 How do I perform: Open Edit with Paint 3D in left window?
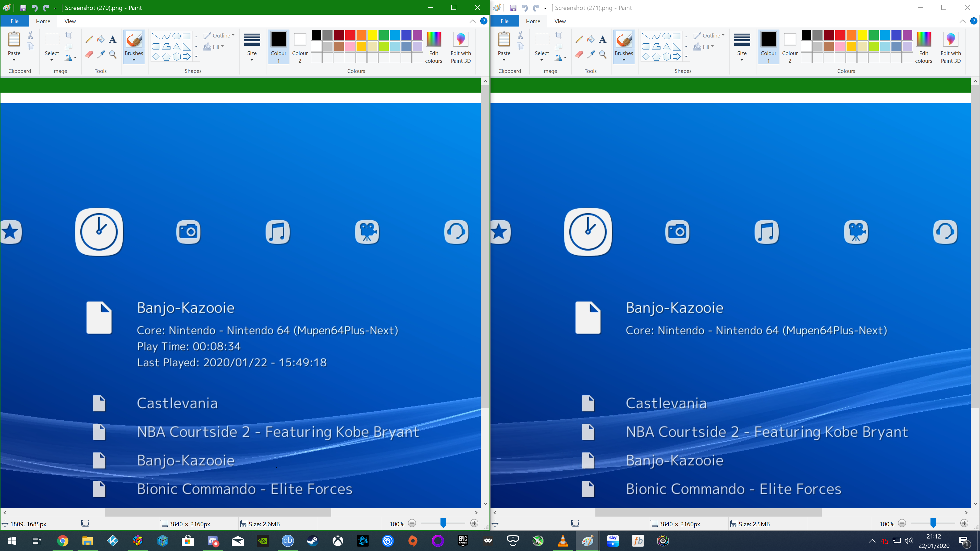coord(461,47)
